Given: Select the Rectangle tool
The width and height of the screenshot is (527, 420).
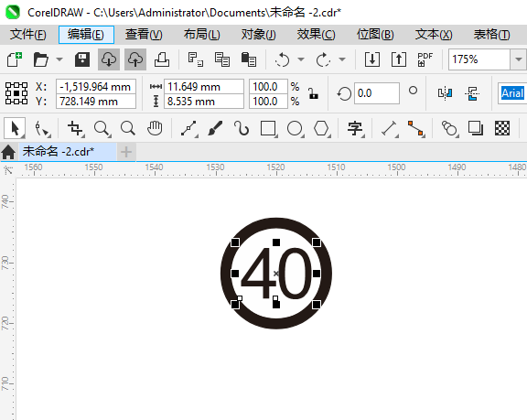Looking at the screenshot, I should pos(268,128).
